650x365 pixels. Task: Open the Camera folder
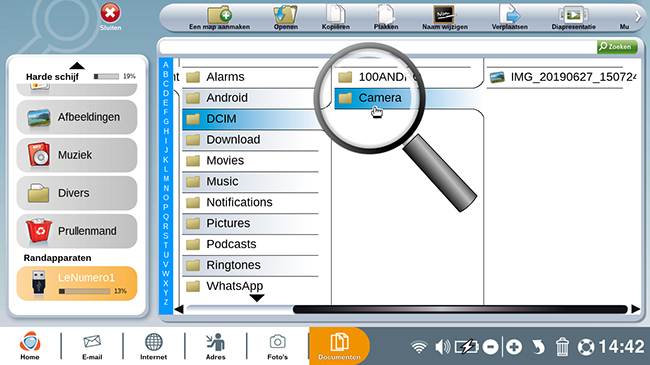pyautogui.click(x=402, y=98)
